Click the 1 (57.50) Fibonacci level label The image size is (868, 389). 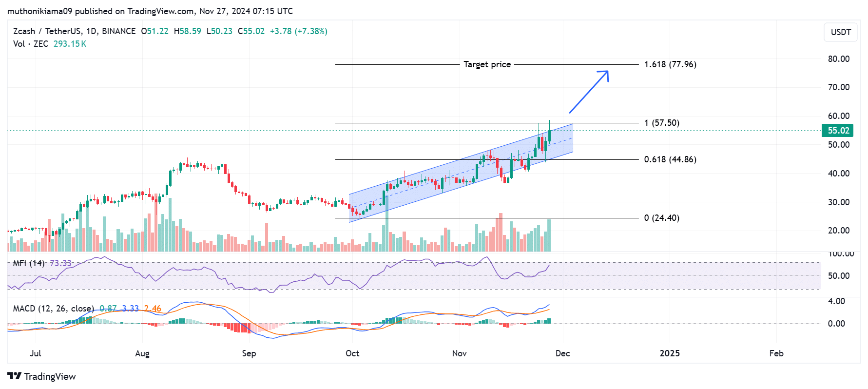click(662, 123)
